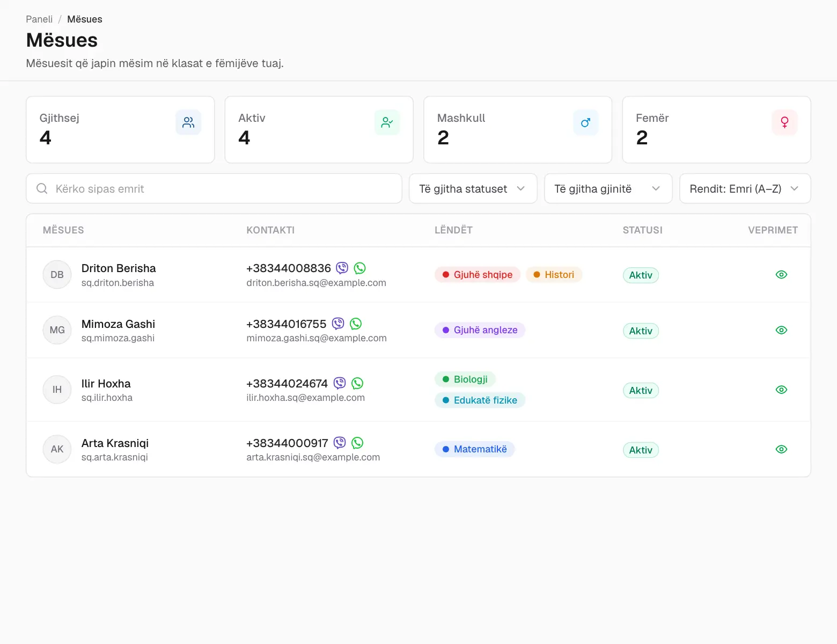The height and width of the screenshot is (644, 837).
Task: Click the eye icon in Ilir Hoxha's row
Action: tap(782, 390)
